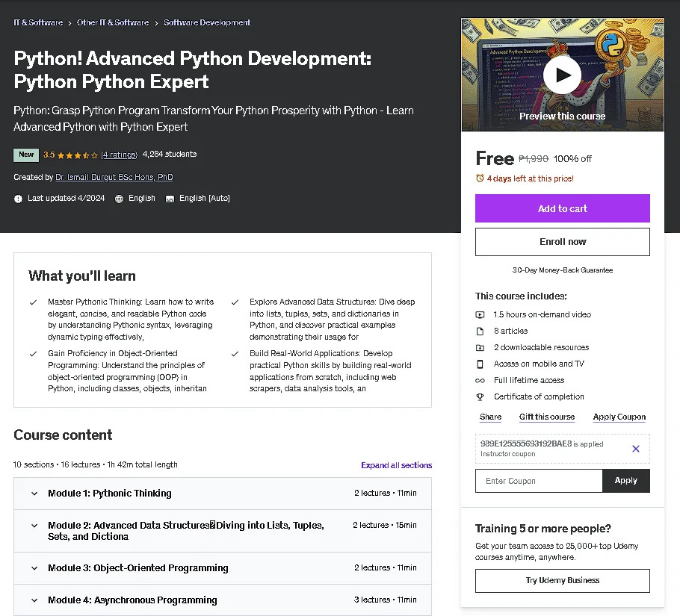Click checkmark beside Explore Advanced Data Structures
Viewport: 680px width, 616px height.
pos(235,302)
